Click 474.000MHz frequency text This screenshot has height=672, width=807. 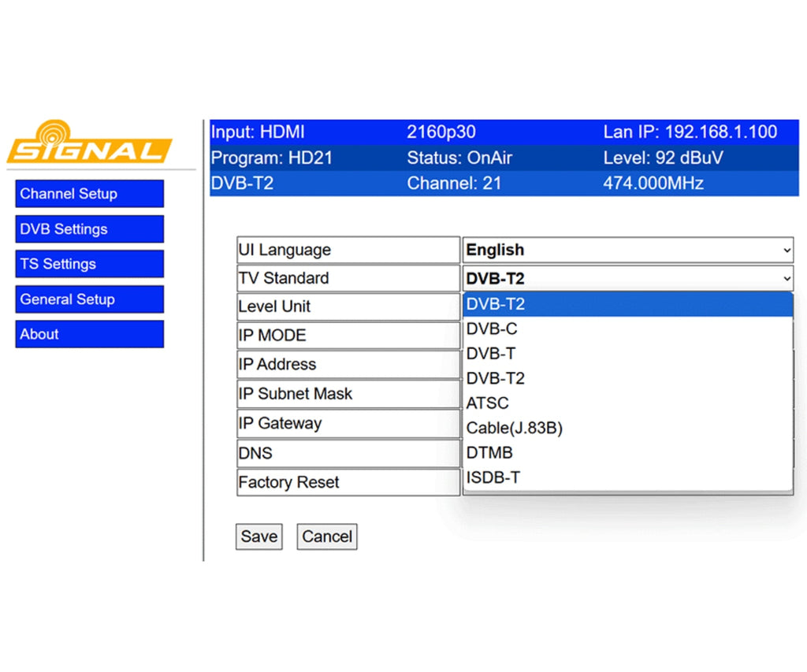click(653, 184)
